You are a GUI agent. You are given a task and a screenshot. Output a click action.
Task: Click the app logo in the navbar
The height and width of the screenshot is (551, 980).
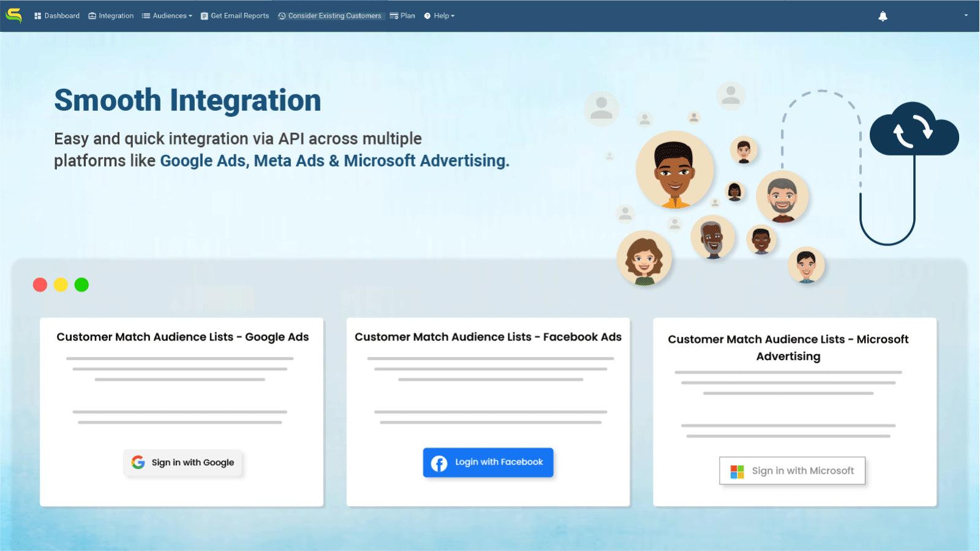(x=13, y=15)
